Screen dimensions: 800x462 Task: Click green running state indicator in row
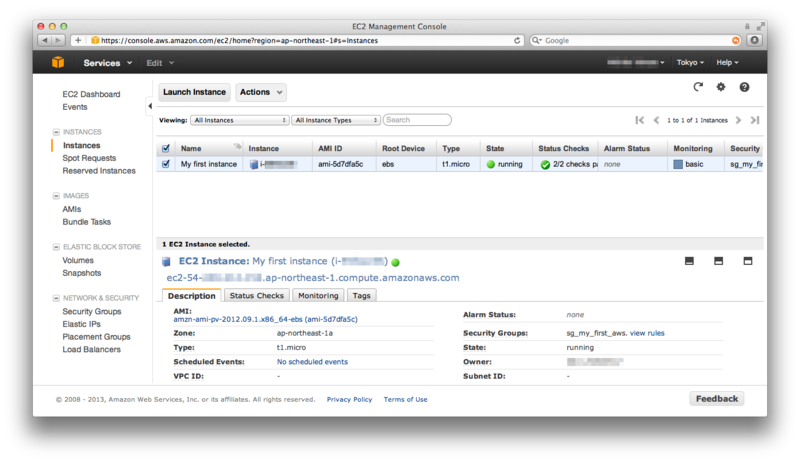tap(491, 164)
